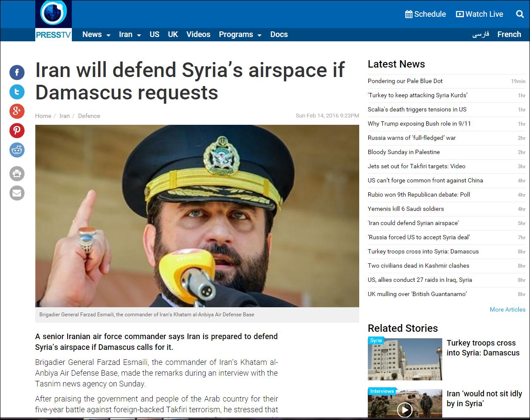The width and height of the screenshot is (530, 420).
Task: Click the Press TV logo
Action: (x=53, y=21)
